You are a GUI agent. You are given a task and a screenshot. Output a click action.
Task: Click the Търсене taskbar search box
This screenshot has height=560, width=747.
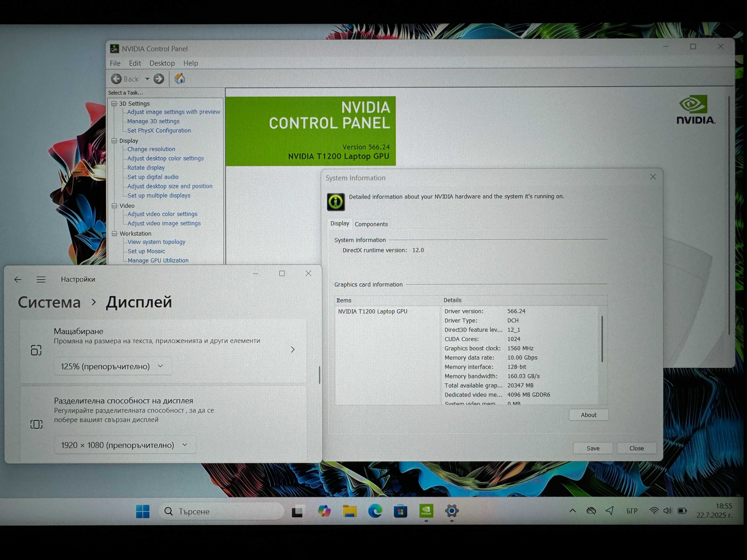(x=221, y=511)
